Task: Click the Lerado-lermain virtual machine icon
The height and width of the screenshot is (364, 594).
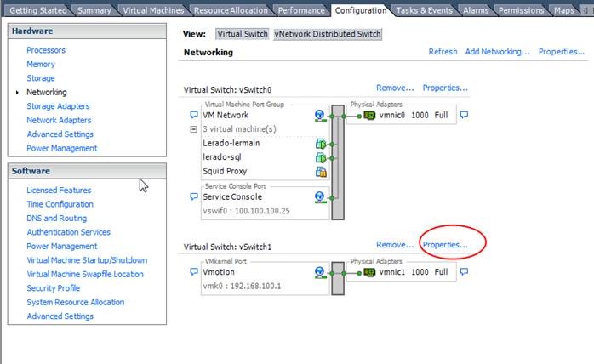Action: [x=321, y=144]
